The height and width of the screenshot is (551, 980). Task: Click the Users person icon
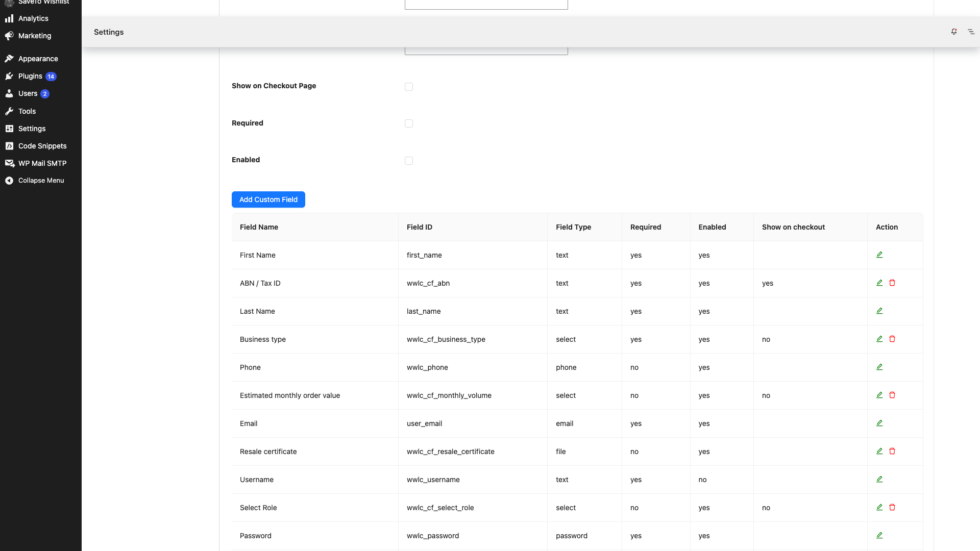tap(9, 93)
